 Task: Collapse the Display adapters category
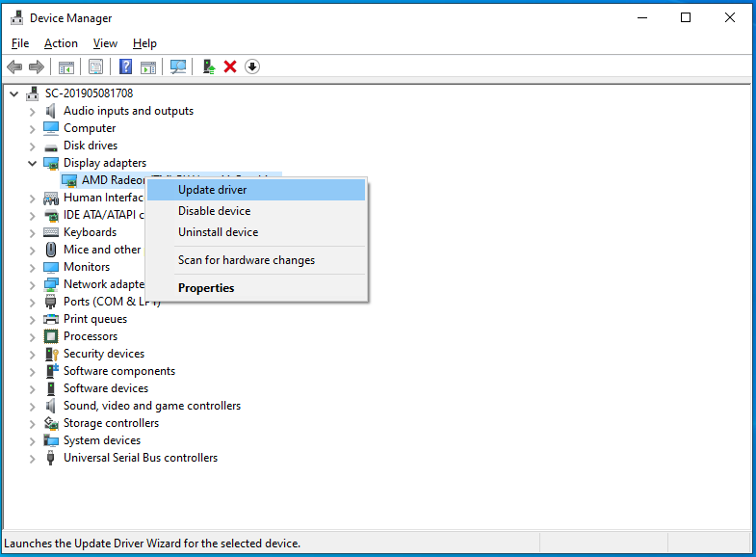[33, 164]
